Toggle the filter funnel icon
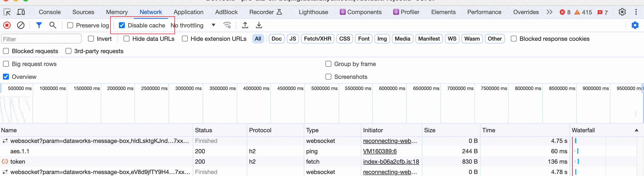The height and width of the screenshot is (176, 644). tap(39, 25)
